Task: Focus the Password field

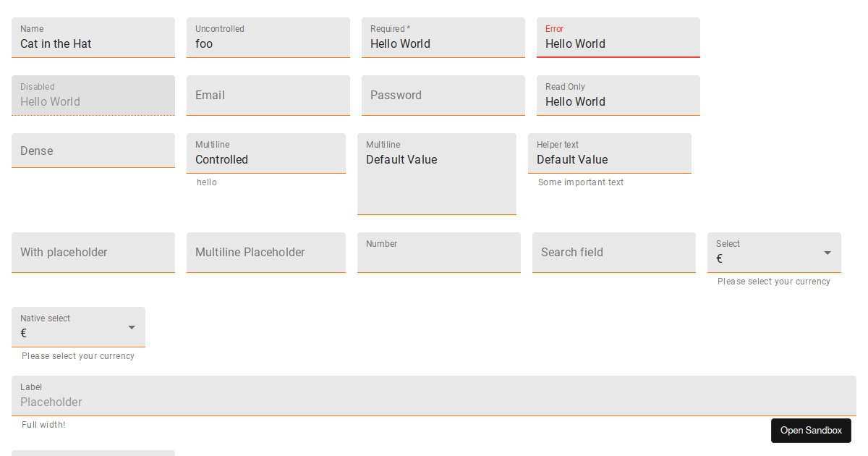Action: pyautogui.click(x=443, y=96)
